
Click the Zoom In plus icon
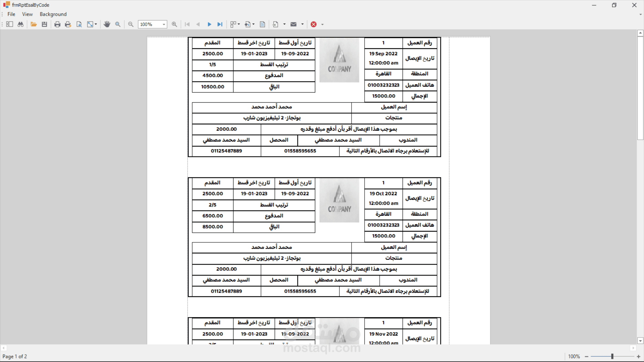coord(174,24)
